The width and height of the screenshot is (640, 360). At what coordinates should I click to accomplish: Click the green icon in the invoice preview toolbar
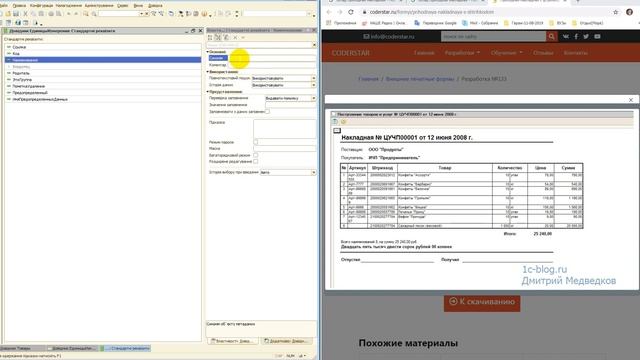coord(335,122)
